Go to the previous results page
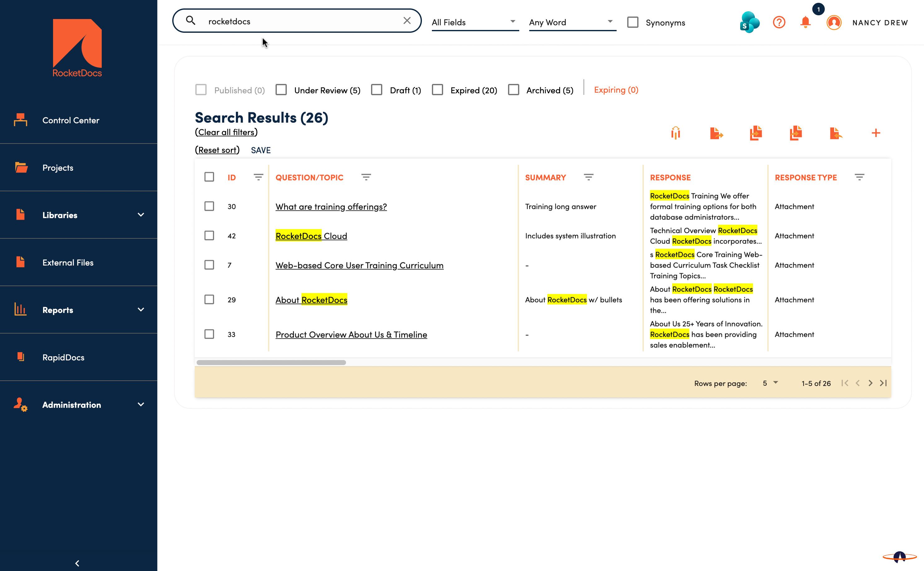 (x=858, y=383)
